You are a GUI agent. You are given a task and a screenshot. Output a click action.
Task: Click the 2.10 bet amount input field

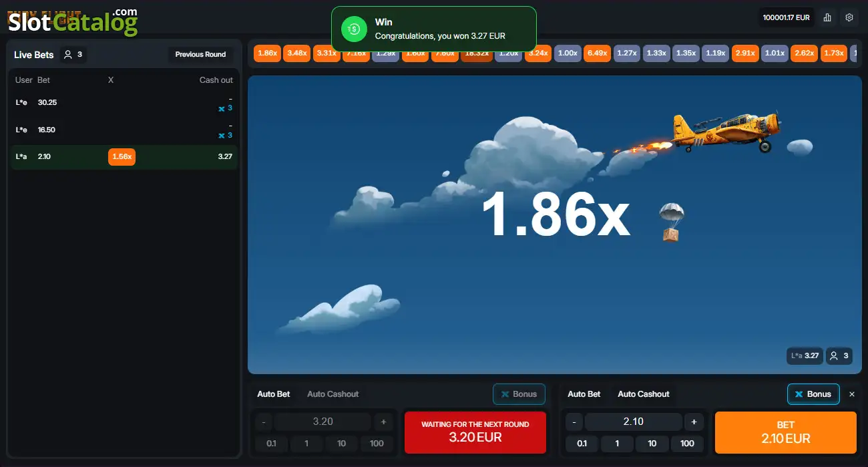634,422
